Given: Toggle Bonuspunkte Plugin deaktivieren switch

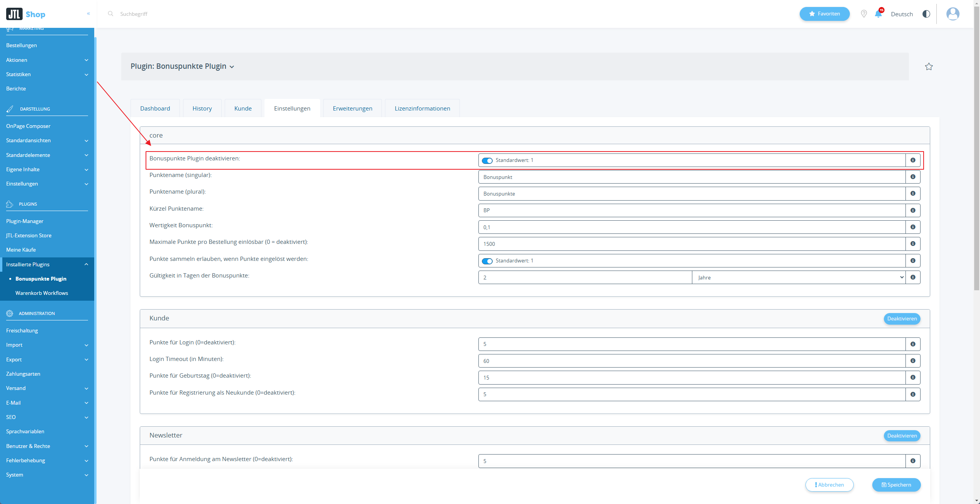Looking at the screenshot, I should pyautogui.click(x=487, y=160).
